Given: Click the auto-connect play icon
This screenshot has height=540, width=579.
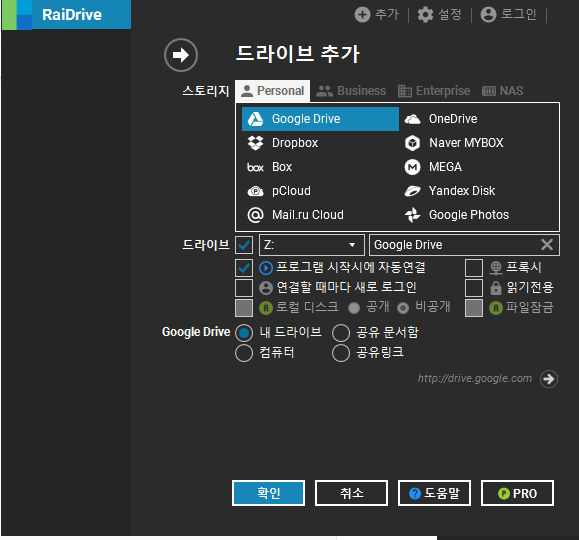Looking at the screenshot, I should tap(266, 268).
